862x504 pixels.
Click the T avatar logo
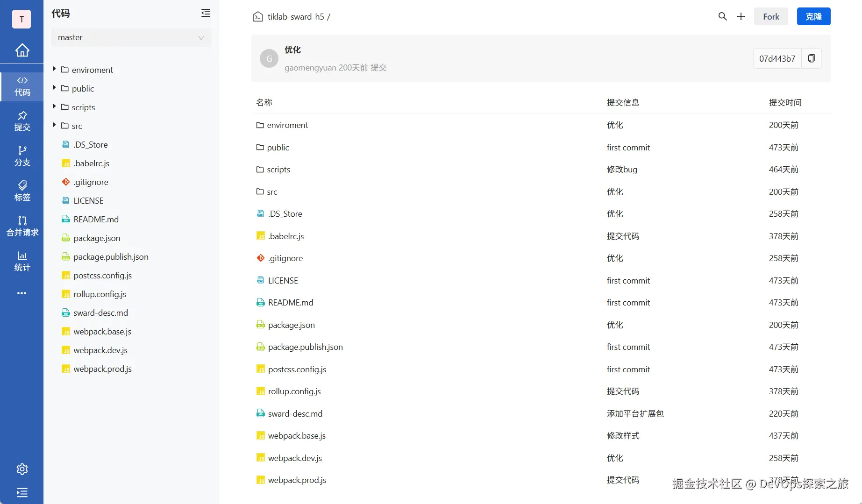(21, 19)
